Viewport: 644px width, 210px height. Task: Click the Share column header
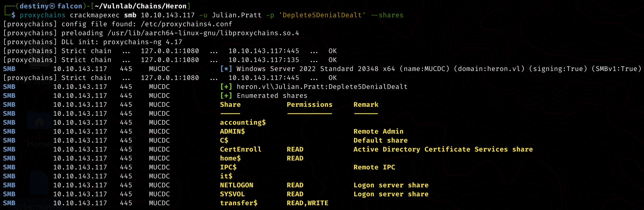pos(230,105)
